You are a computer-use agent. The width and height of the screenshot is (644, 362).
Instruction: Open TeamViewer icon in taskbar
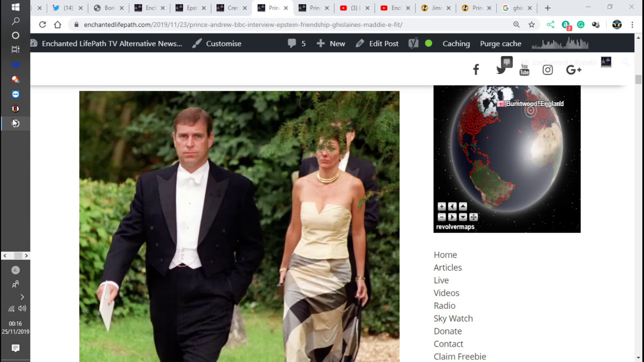[x=16, y=94]
